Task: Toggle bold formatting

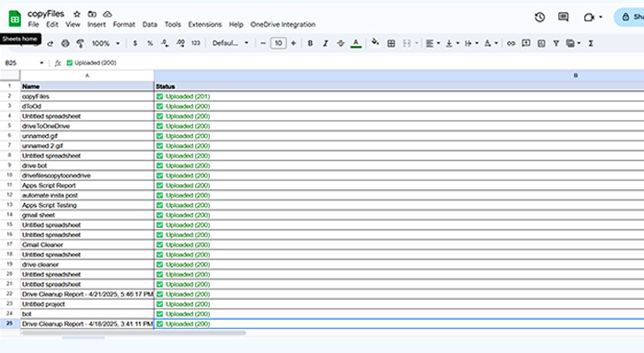Action: (310, 43)
